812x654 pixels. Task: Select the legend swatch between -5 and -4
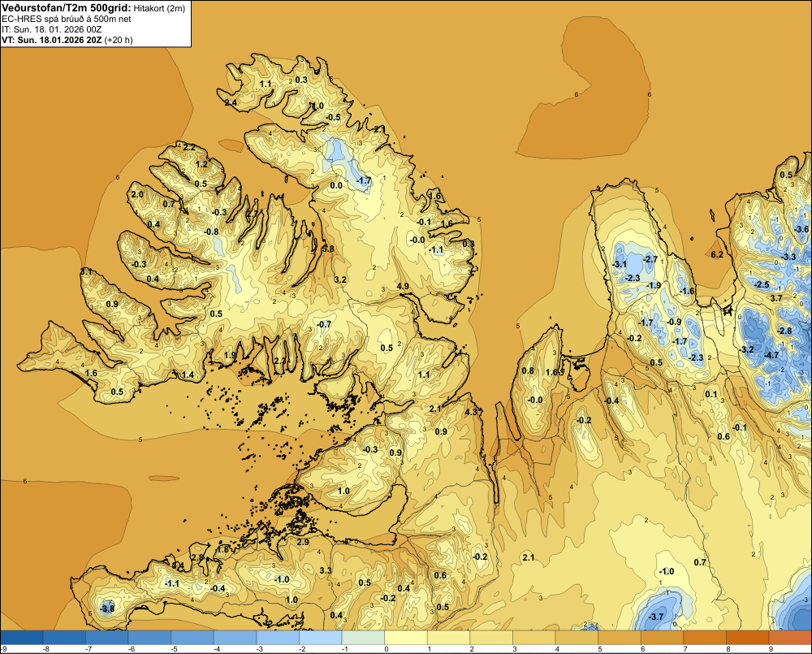pyautogui.click(x=192, y=637)
